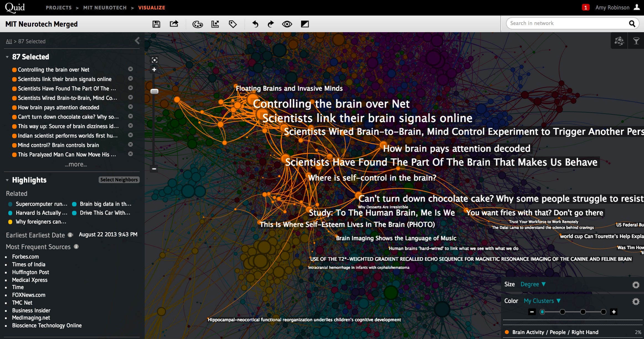Image resolution: width=644 pixels, height=339 pixels.
Task: Go to PROJECTS breadcrumb
Action: (x=59, y=8)
